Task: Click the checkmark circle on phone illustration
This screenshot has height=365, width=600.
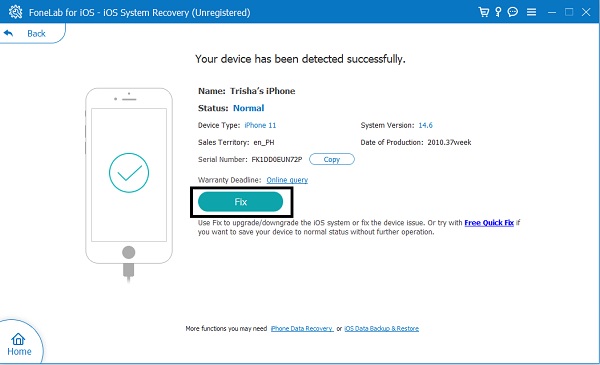Action: pos(129,173)
